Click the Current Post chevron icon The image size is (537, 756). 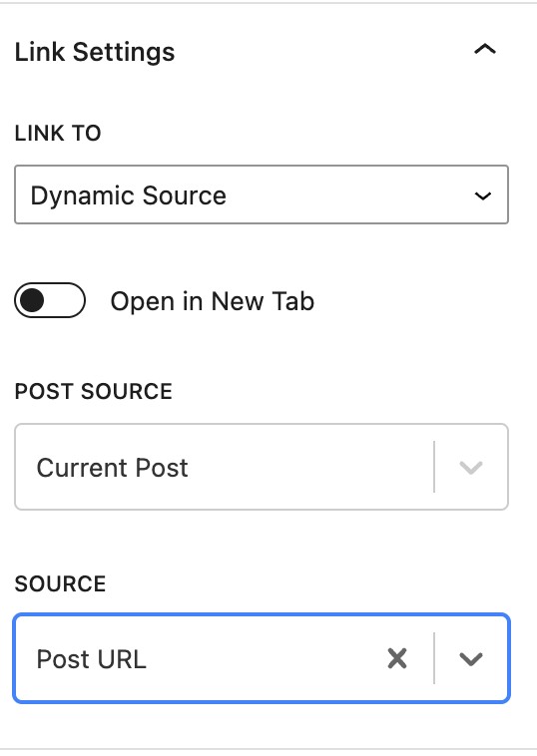click(x=471, y=467)
